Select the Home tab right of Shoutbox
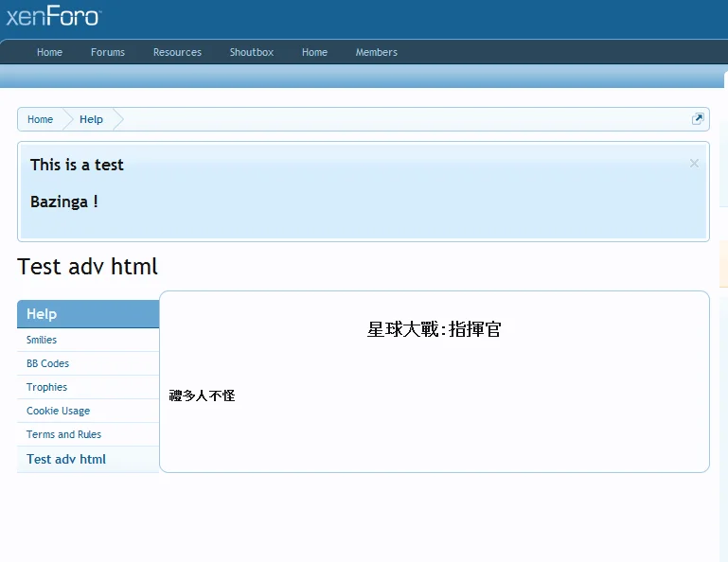This screenshot has width=728, height=562. pos(314,52)
